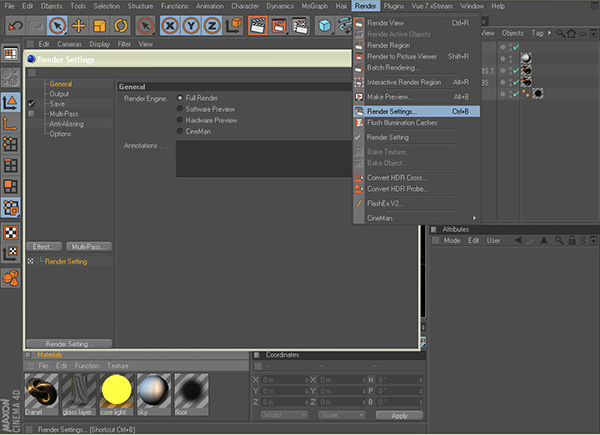Choose Render Region menu entry
The height and width of the screenshot is (435, 600).
coord(416,45)
